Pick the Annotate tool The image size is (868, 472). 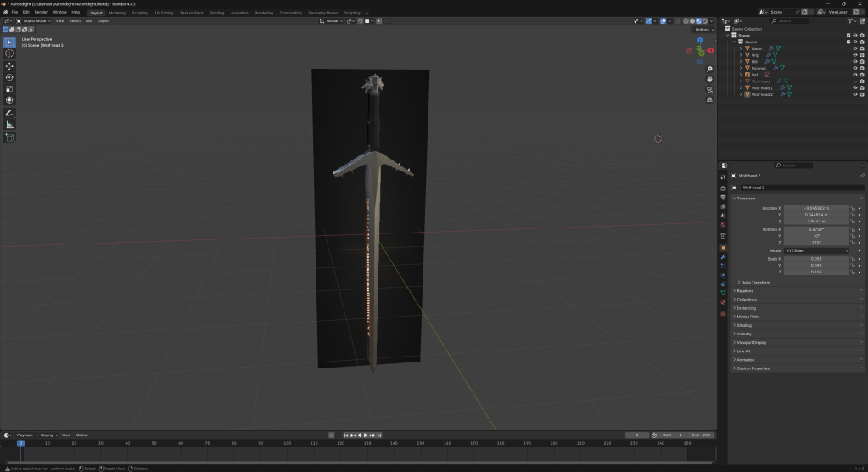(x=9, y=113)
